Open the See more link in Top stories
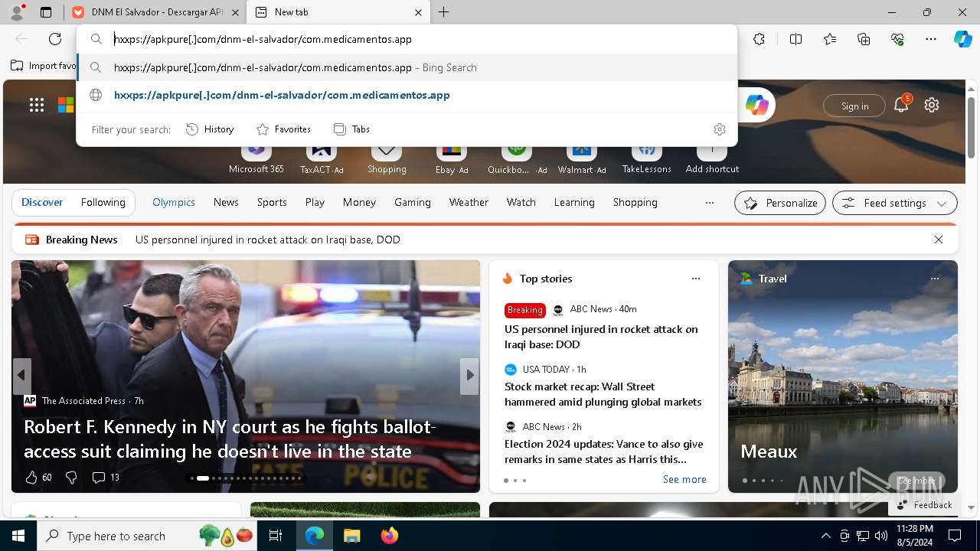 click(684, 480)
